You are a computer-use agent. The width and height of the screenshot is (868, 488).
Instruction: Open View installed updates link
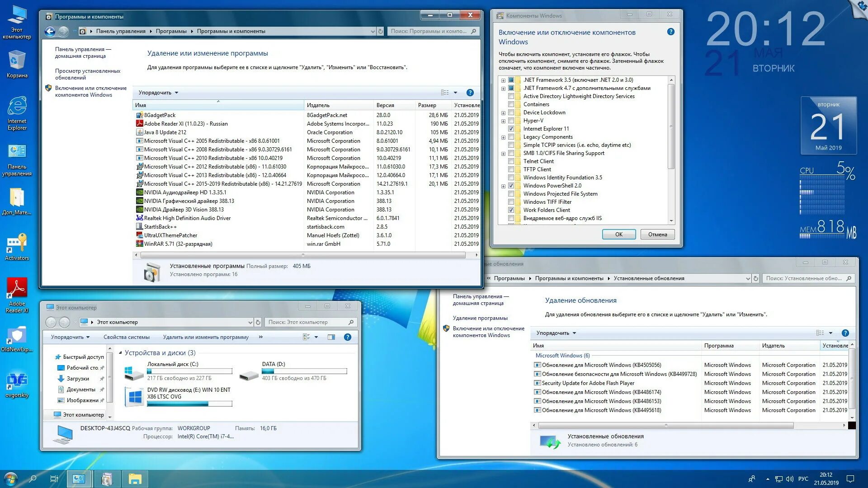click(x=87, y=74)
